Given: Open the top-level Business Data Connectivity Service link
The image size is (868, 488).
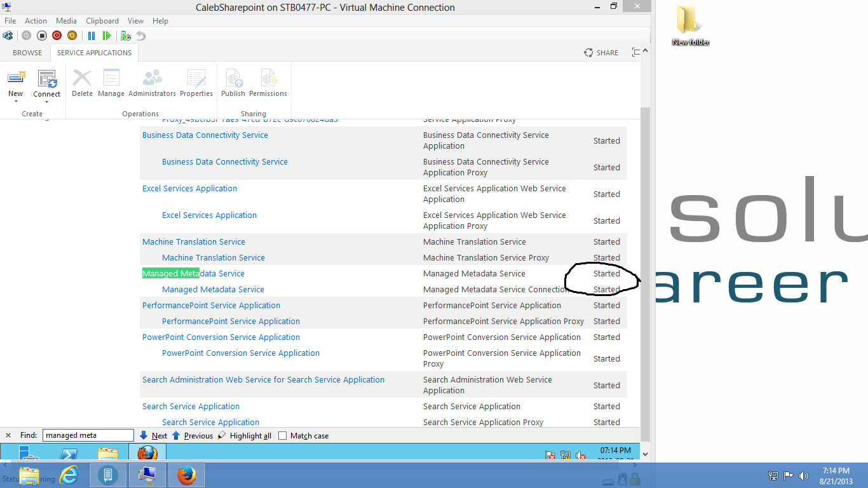Looking at the screenshot, I should [x=205, y=135].
